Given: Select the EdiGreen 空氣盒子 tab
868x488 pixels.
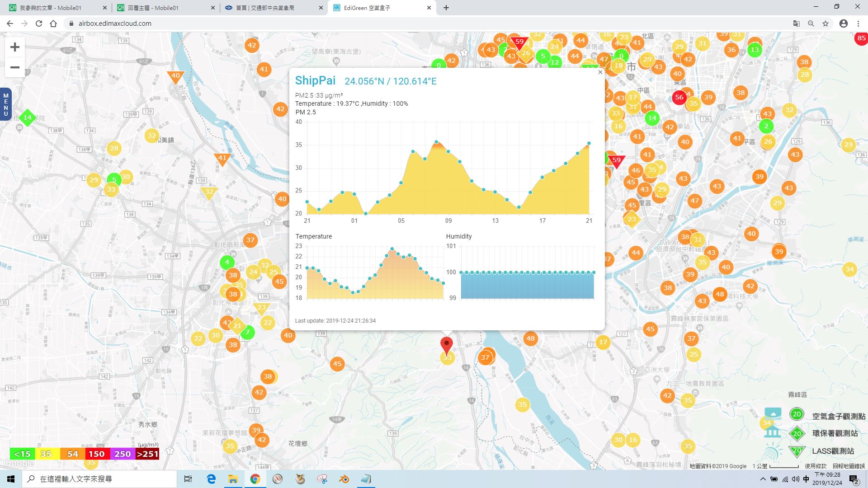Looking at the screenshot, I should 382,8.
